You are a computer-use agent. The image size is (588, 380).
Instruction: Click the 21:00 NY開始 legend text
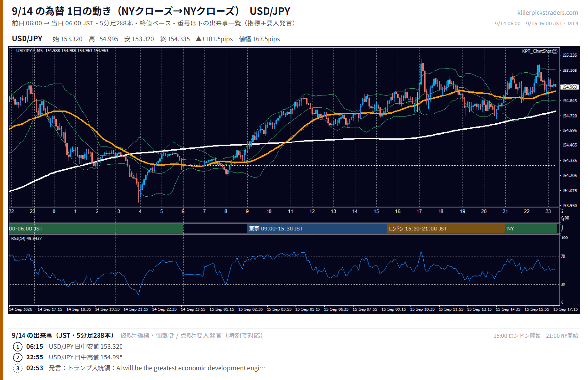(x=562, y=336)
